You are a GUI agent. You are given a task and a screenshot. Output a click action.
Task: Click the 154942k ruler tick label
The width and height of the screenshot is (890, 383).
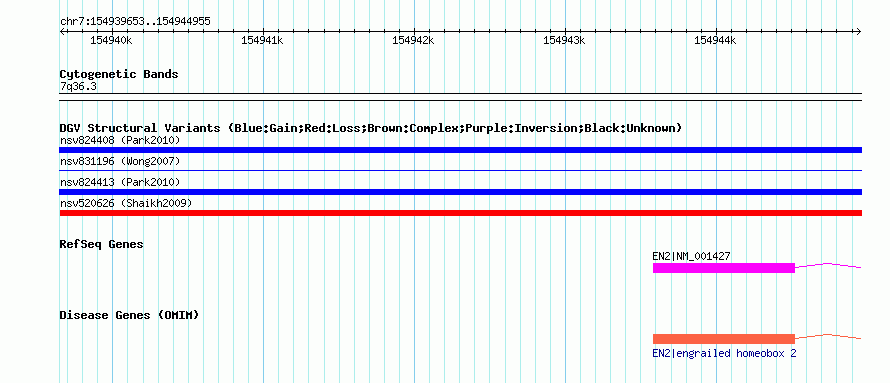413,40
